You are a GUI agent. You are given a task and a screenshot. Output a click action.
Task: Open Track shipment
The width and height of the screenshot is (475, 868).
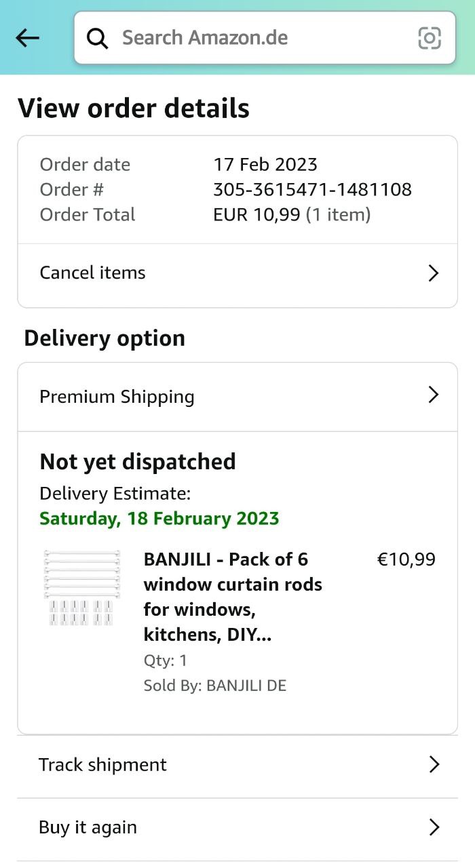tap(103, 765)
